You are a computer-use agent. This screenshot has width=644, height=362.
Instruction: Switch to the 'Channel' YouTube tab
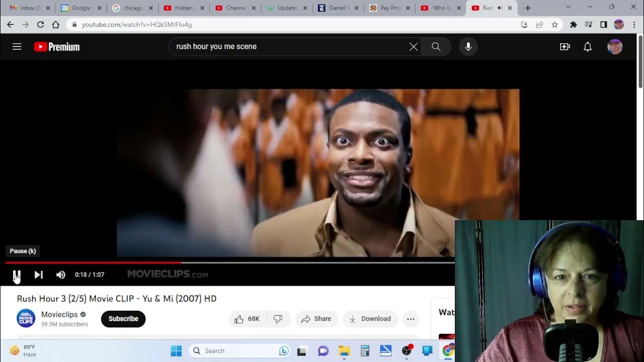pos(234,8)
